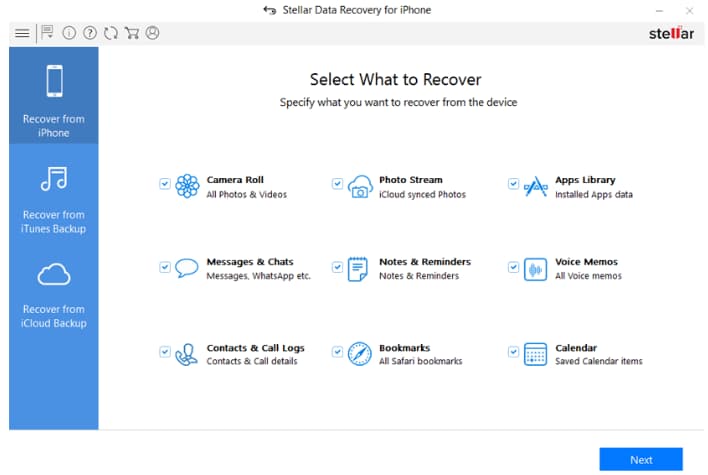Uncheck the Apps Library checkbox
Image resolution: width=708 pixels, height=475 pixels.
(513, 184)
